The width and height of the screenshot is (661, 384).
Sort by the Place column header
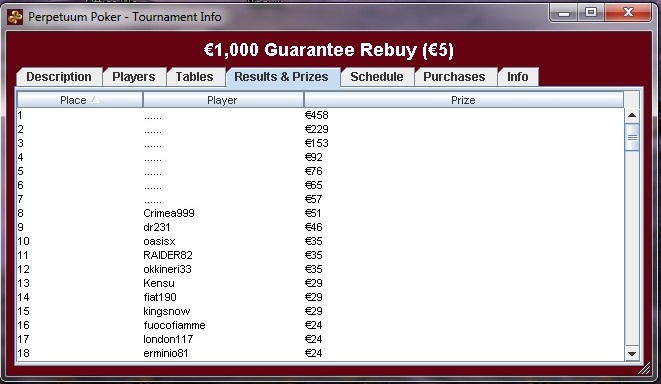coord(80,100)
